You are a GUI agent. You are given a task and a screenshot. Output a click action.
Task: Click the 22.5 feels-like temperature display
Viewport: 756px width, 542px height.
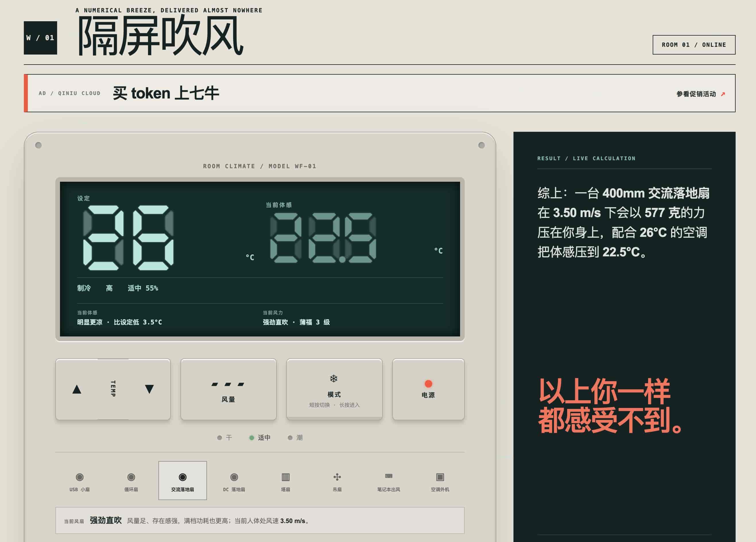click(323, 238)
